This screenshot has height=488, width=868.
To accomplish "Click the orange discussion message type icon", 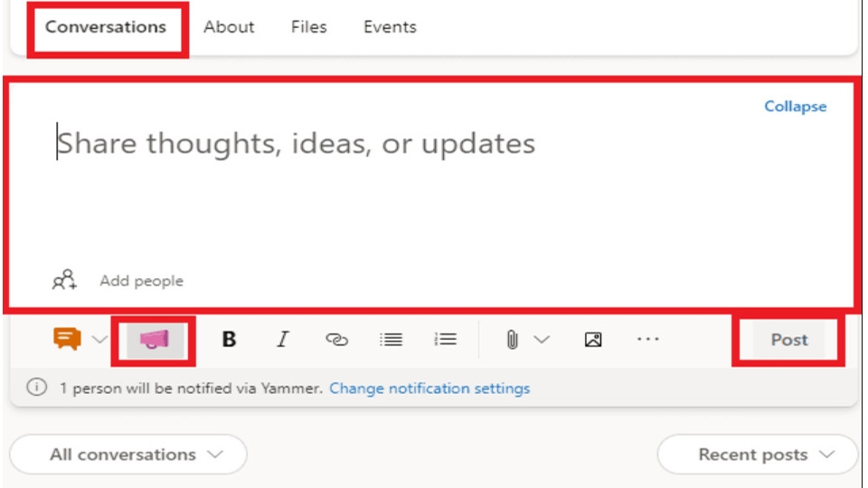I will [67, 340].
